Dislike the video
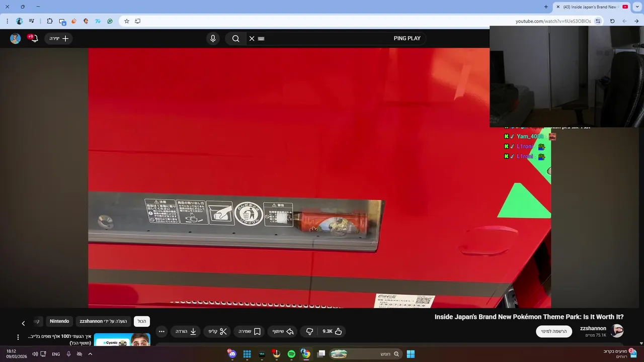644x362 pixels. (x=309, y=331)
